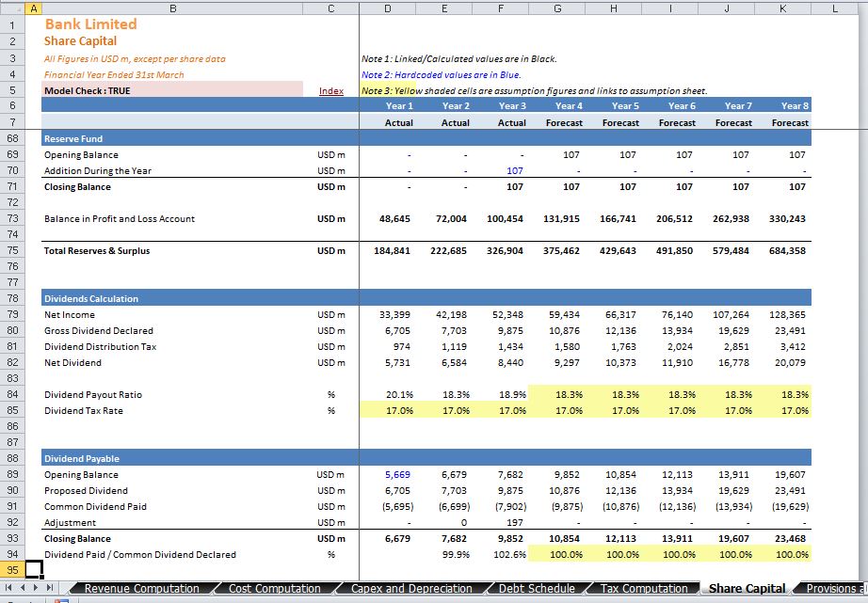The width and height of the screenshot is (868, 603).
Task: Click Year 3 Dividend Payout Ratio 18.9%
Action: [512, 394]
